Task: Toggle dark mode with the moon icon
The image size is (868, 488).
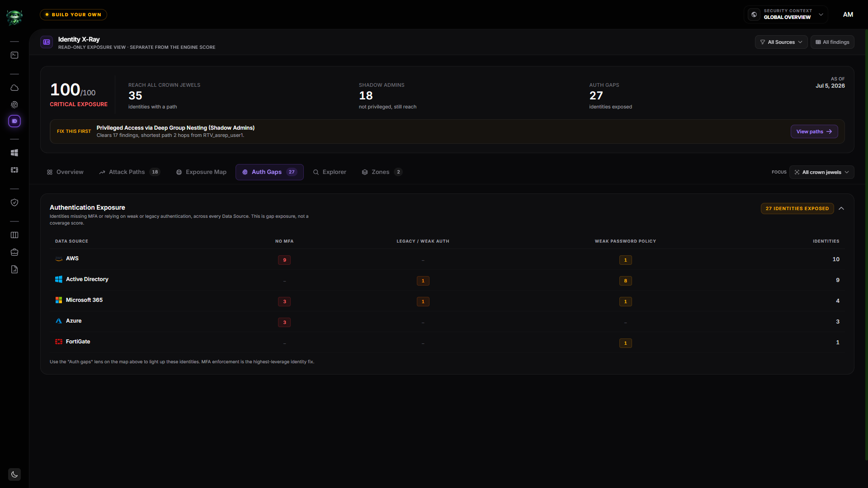Action: pos(14,474)
